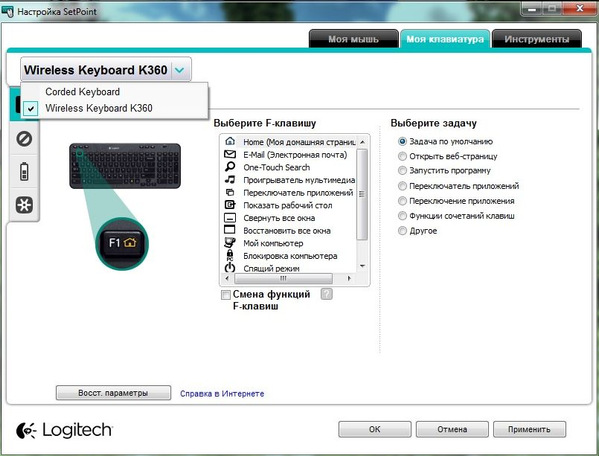Click the show desktop icon in list

(x=230, y=205)
